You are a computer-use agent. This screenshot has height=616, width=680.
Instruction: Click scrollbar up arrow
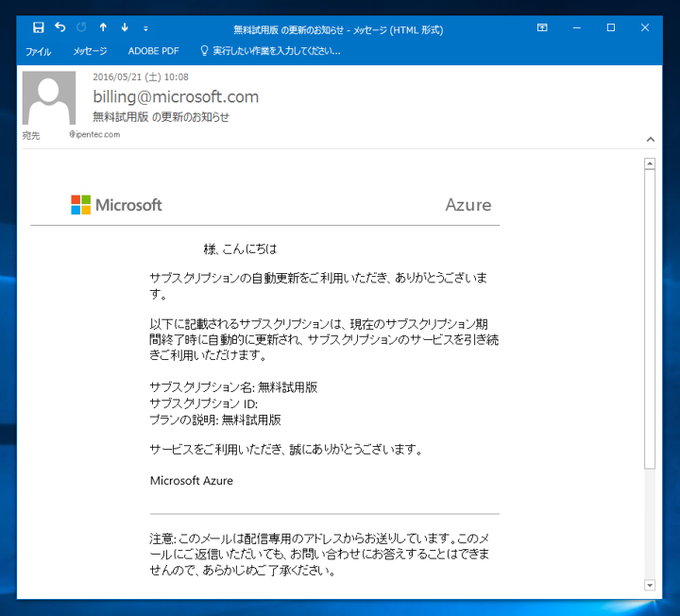(x=649, y=163)
